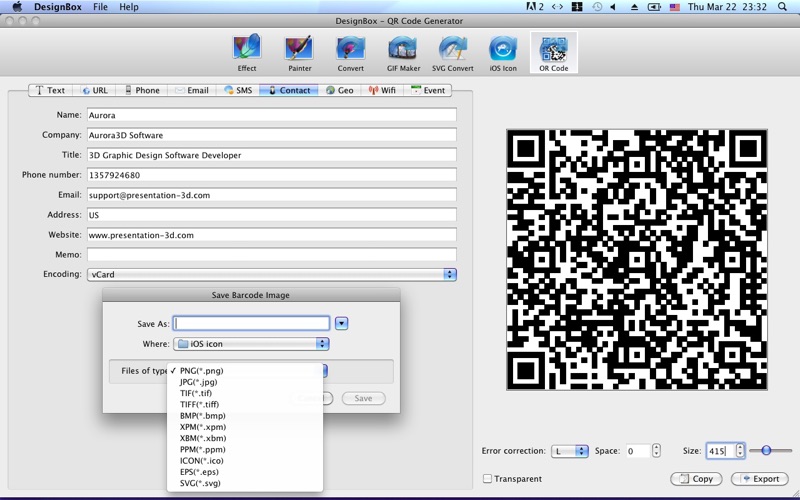The image size is (800, 500).
Task: Click the Phone number input field
Action: pyautogui.click(x=272, y=175)
